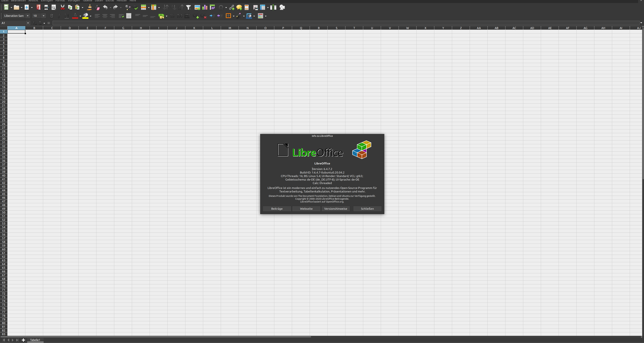
Task: Click the Insert Comment bubble icon
Action: 239,7
